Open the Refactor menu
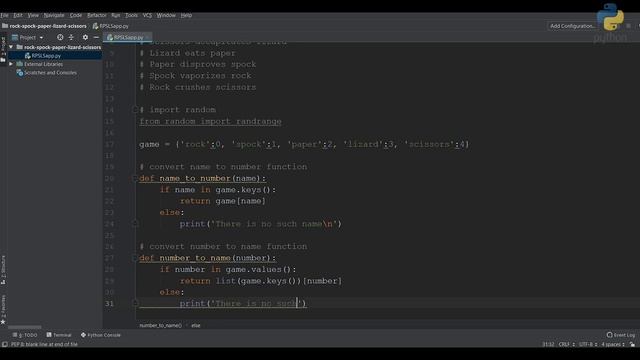The height and width of the screenshot is (360, 640). 97,15
